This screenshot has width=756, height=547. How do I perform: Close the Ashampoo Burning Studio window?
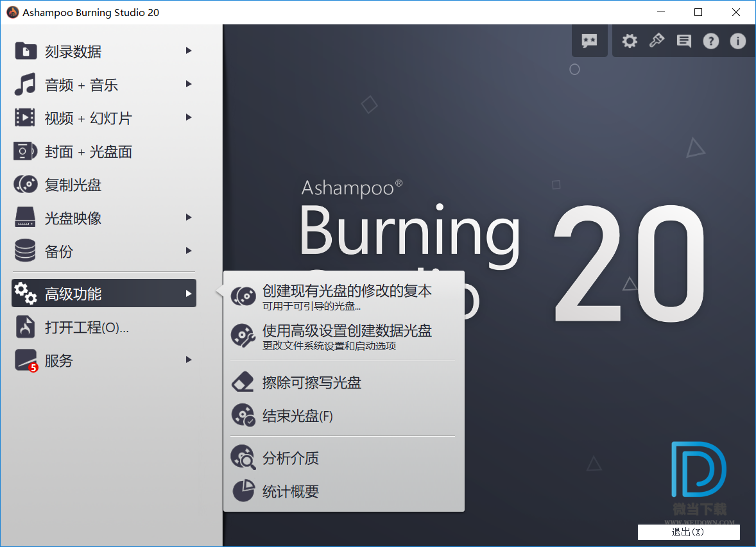point(735,12)
